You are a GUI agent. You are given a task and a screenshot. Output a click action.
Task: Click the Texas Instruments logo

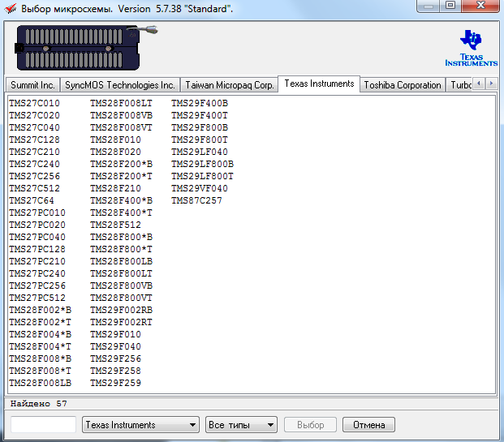472,48
